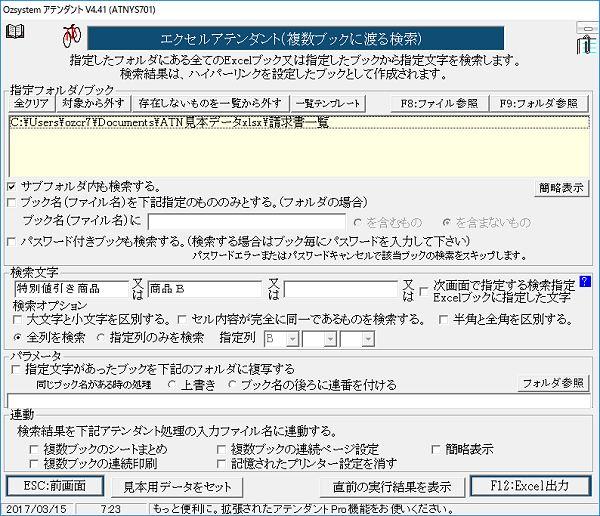Click the red bicycle icon
Viewport: 600px width, 516px height.
(x=72, y=35)
